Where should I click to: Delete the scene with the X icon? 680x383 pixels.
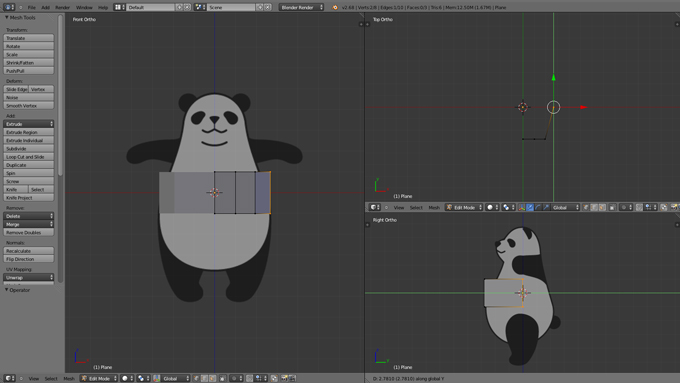(268, 7)
